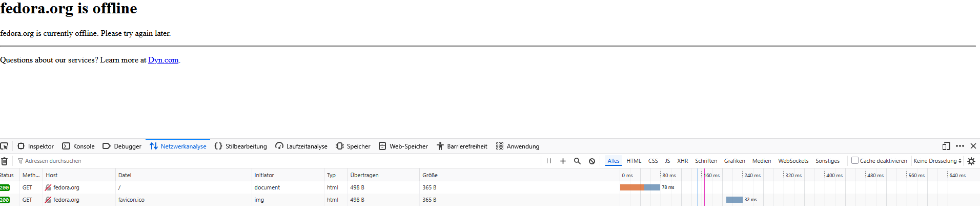Open the Debugger tab
980x213 pixels.
(122, 146)
